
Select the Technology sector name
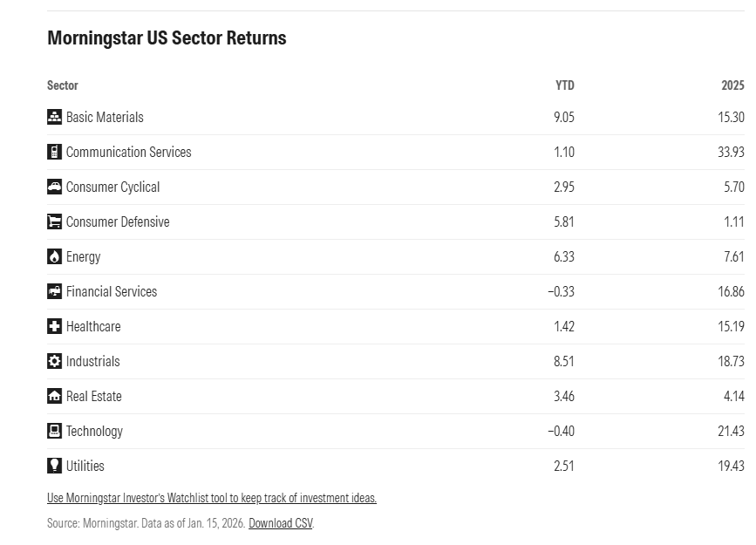coord(94,431)
